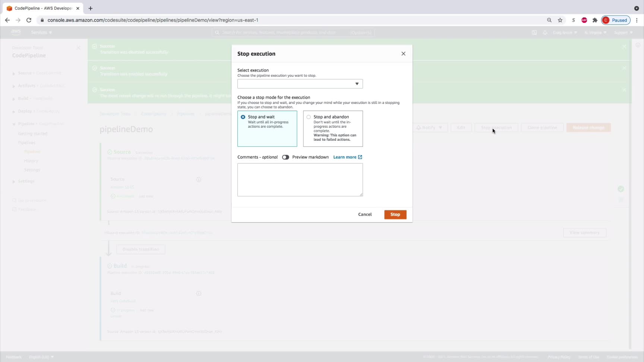Click the AWS logo in the console header

point(16,32)
